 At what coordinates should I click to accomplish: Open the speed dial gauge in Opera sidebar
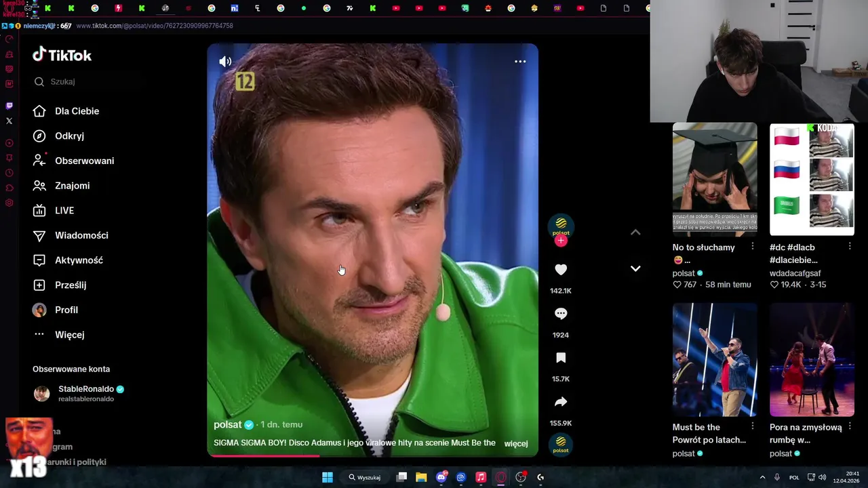[9, 39]
